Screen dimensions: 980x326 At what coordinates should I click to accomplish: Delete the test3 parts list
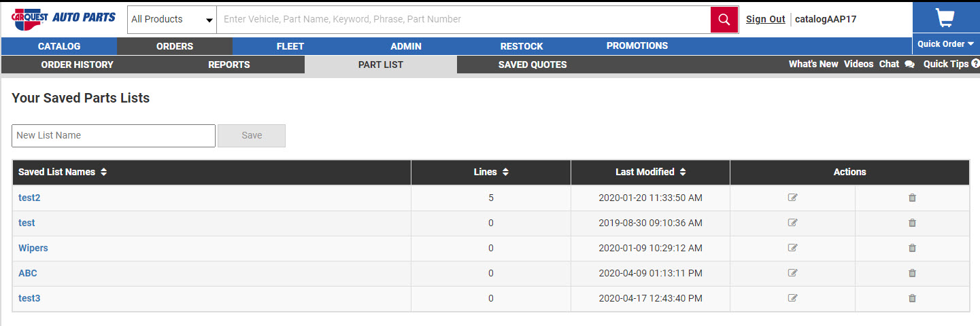click(x=912, y=298)
